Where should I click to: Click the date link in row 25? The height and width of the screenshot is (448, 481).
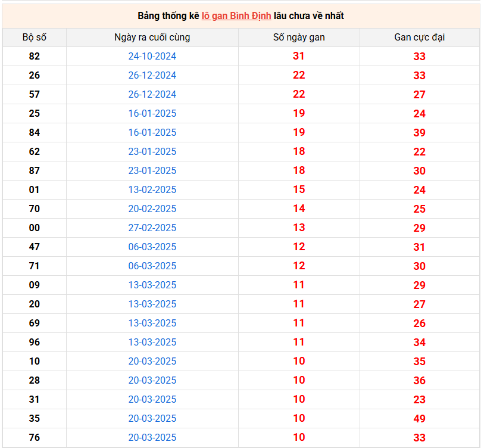point(152,113)
